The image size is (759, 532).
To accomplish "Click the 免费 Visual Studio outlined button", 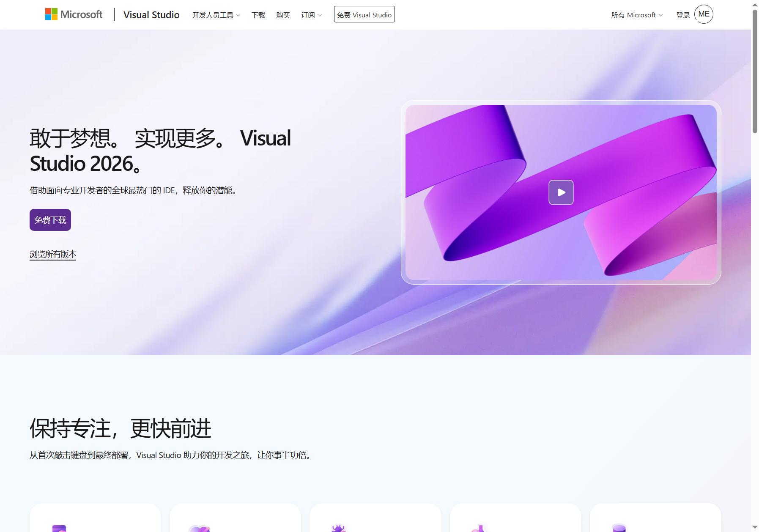I will coord(364,14).
